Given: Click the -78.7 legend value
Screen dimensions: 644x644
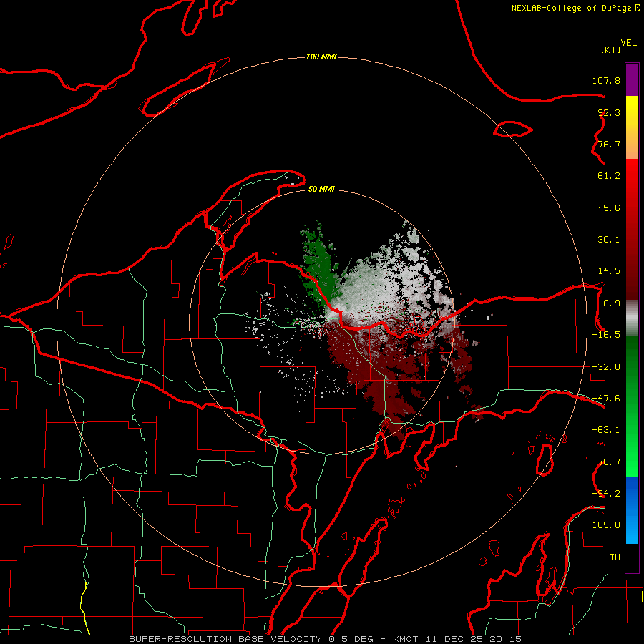Looking at the screenshot, I should point(606,462).
